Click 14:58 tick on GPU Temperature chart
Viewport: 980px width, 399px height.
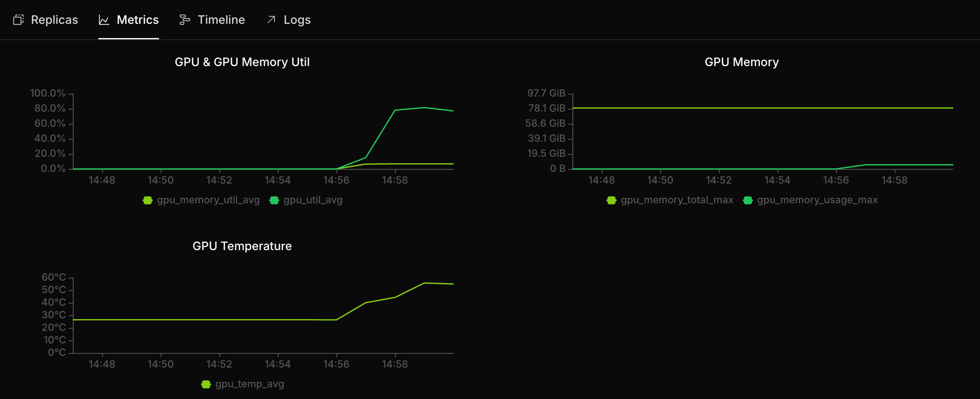[x=395, y=364]
